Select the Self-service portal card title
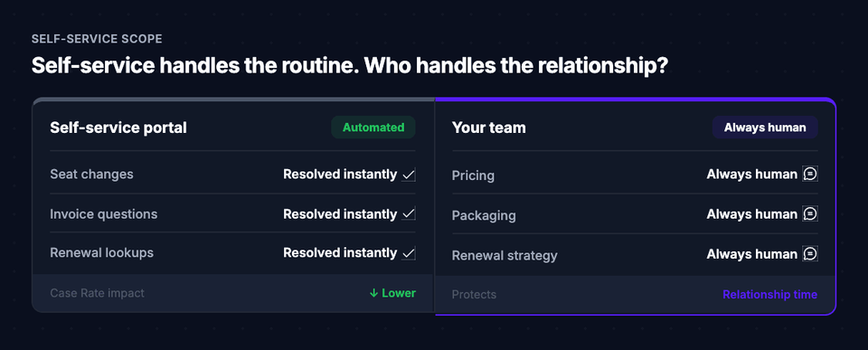This screenshot has height=350, width=868. 118,128
